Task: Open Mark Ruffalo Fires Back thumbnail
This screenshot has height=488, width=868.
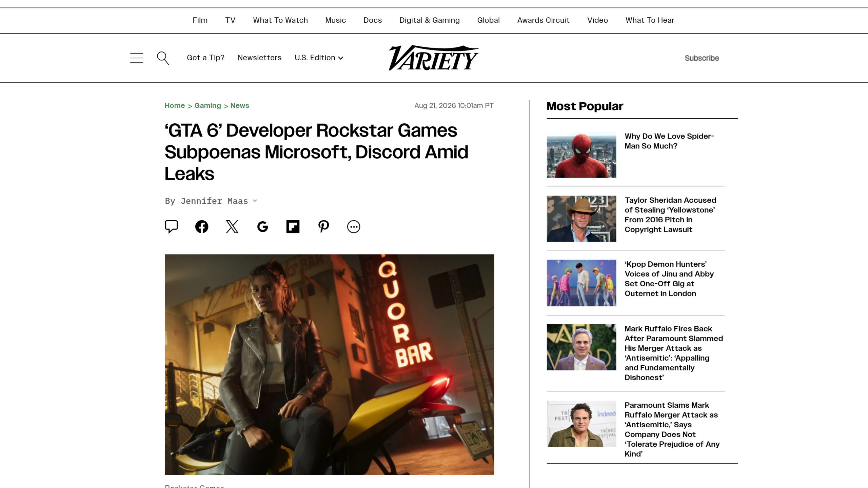Action: tap(581, 347)
